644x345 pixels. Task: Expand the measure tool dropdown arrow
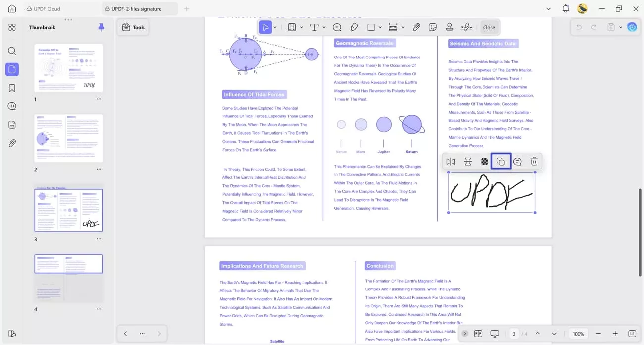[x=403, y=27]
